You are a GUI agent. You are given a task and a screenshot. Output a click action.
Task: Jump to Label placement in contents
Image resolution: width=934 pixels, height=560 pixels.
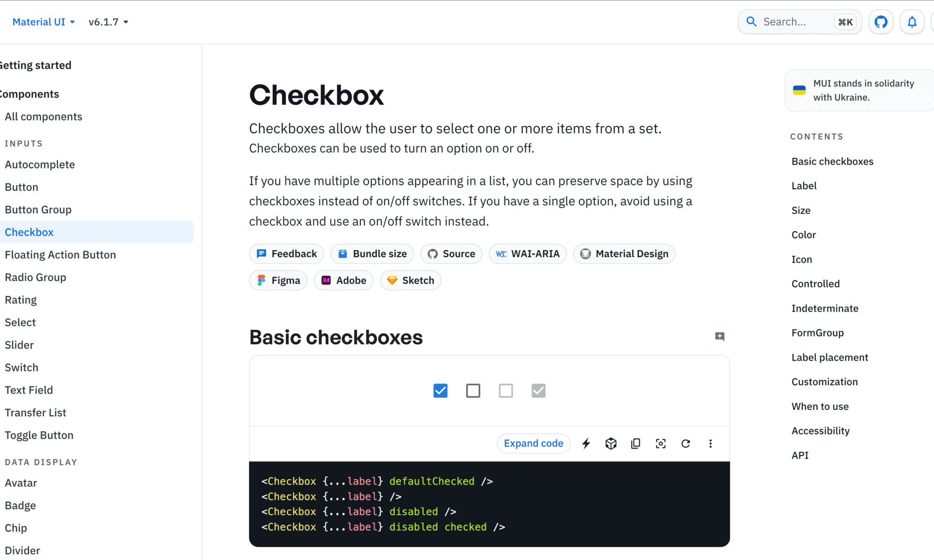[x=830, y=357]
